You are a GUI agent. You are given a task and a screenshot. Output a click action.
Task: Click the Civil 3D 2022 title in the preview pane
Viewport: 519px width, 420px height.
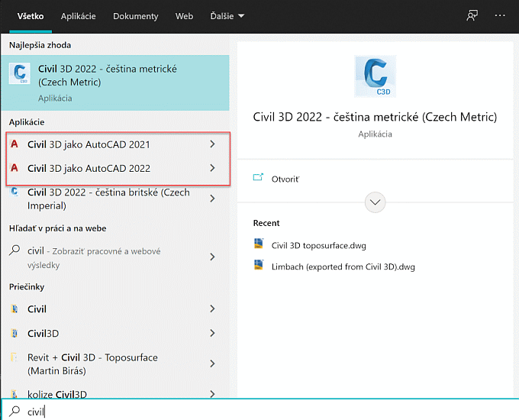click(375, 117)
